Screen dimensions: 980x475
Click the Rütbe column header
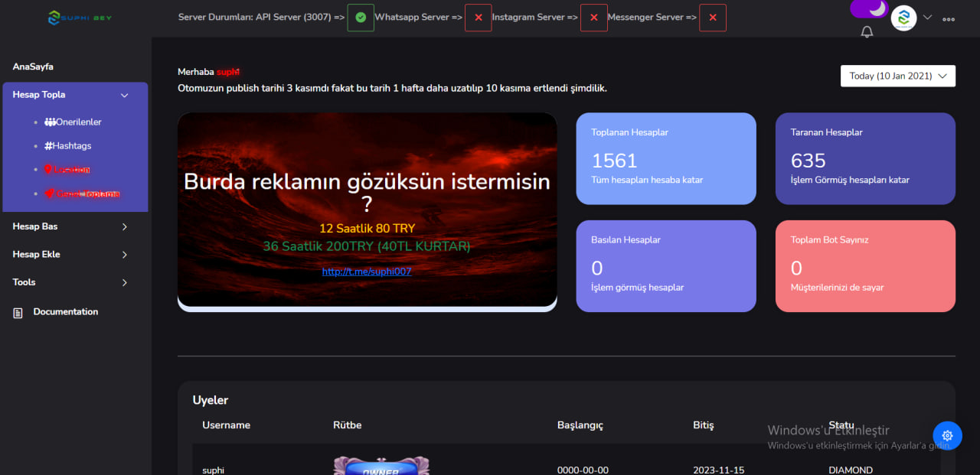tap(348, 425)
